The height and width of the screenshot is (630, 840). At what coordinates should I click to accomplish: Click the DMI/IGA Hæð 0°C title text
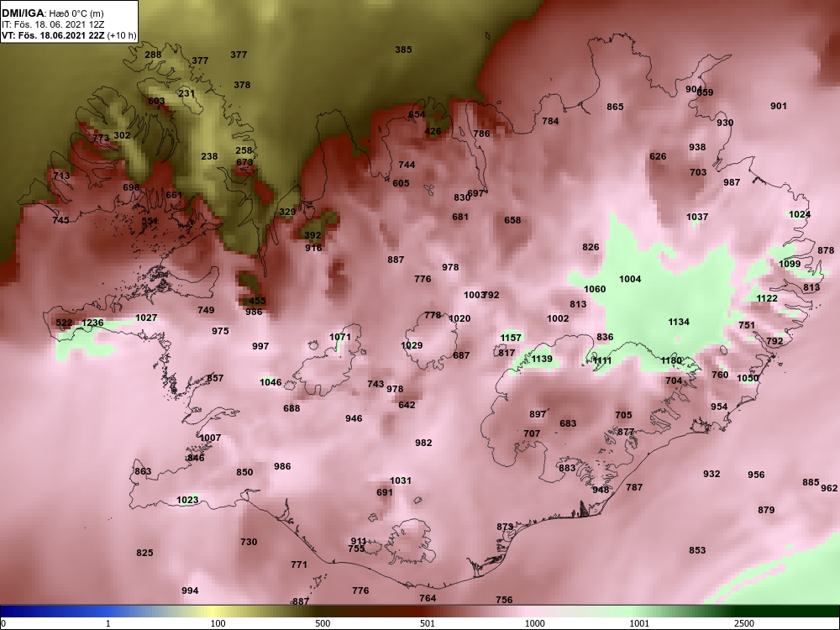pyautogui.click(x=52, y=13)
